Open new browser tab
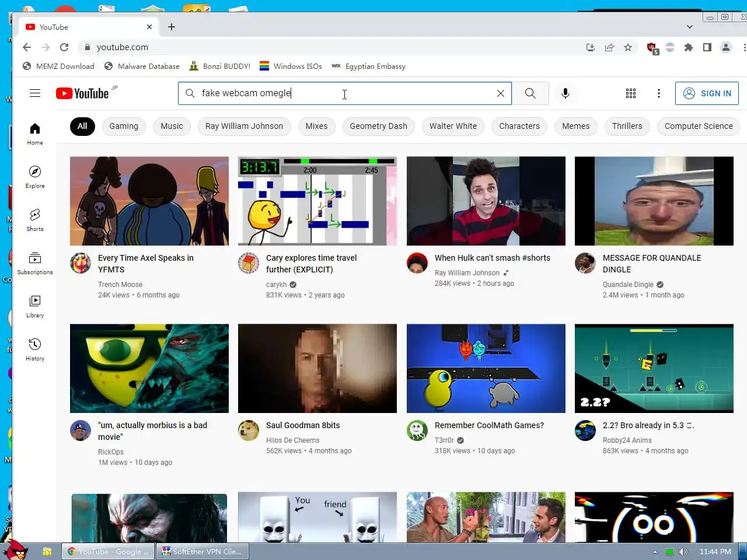 tap(172, 27)
